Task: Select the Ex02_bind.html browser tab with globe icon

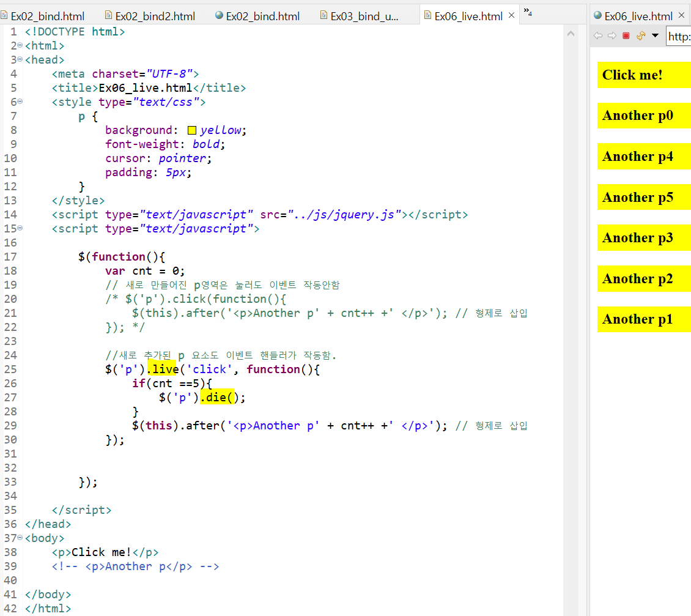Action: coord(257,16)
